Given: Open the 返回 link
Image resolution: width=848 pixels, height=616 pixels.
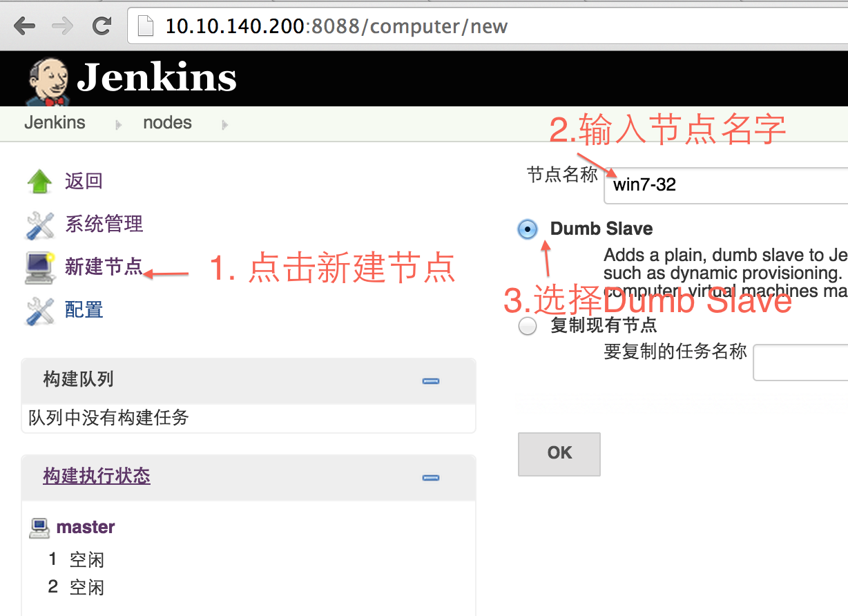Looking at the screenshot, I should (x=84, y=182).
